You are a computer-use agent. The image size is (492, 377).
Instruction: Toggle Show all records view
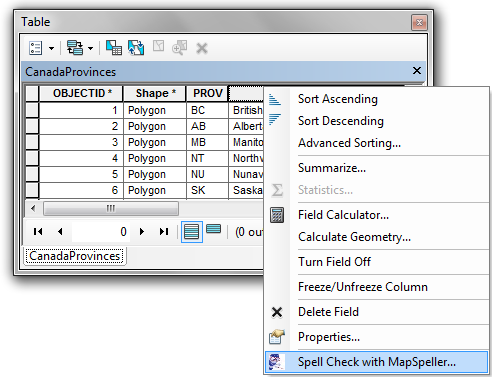(192, 232)
